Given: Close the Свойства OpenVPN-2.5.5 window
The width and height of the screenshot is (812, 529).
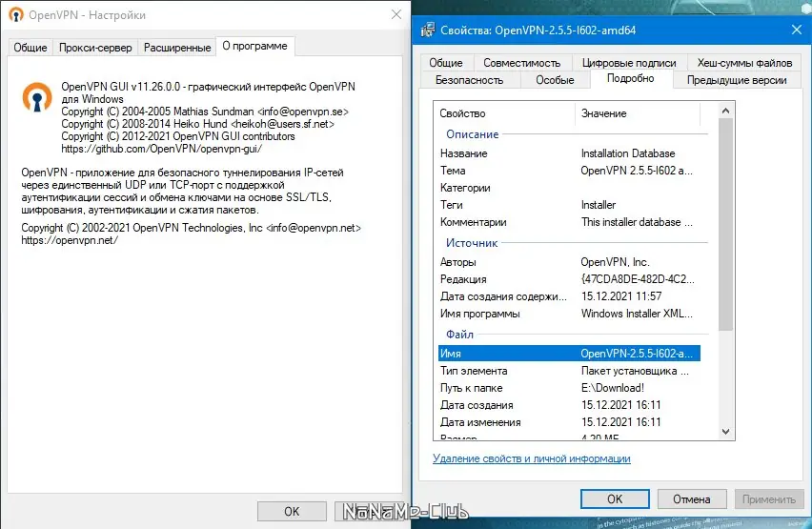Looking at the screenshot, I should [797, 30].
